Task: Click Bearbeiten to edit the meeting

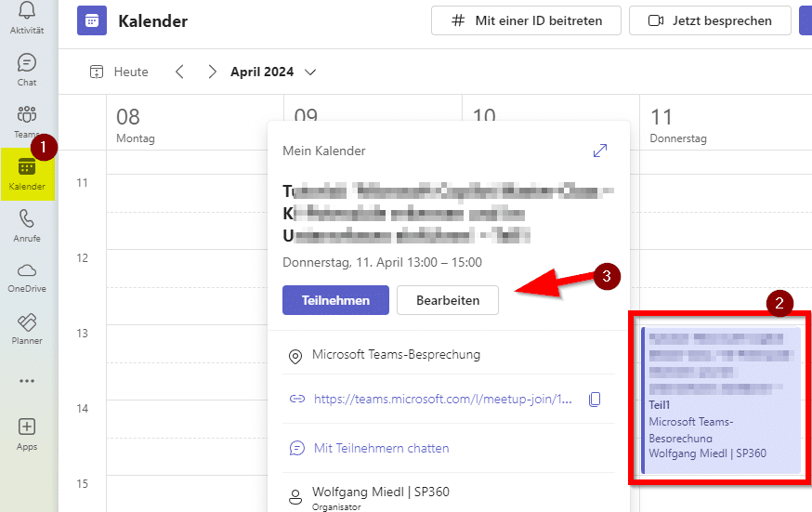Action: [x=448, y=300]
